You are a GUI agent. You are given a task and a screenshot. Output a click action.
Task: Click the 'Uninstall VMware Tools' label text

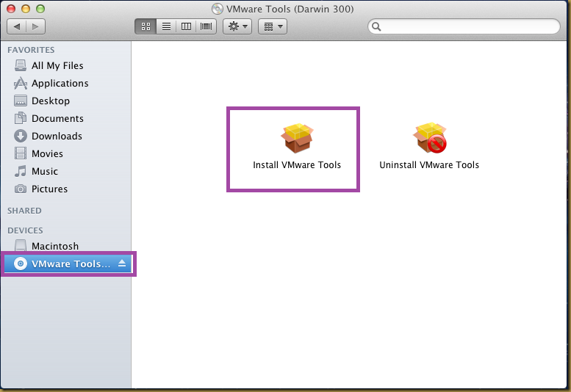(x=429, y=165)
